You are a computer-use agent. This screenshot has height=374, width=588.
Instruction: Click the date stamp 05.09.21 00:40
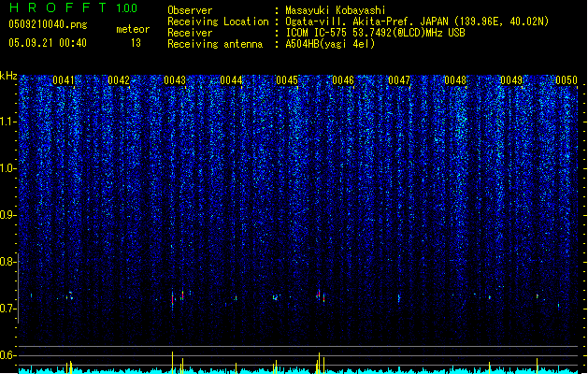(x=48, y=43)
